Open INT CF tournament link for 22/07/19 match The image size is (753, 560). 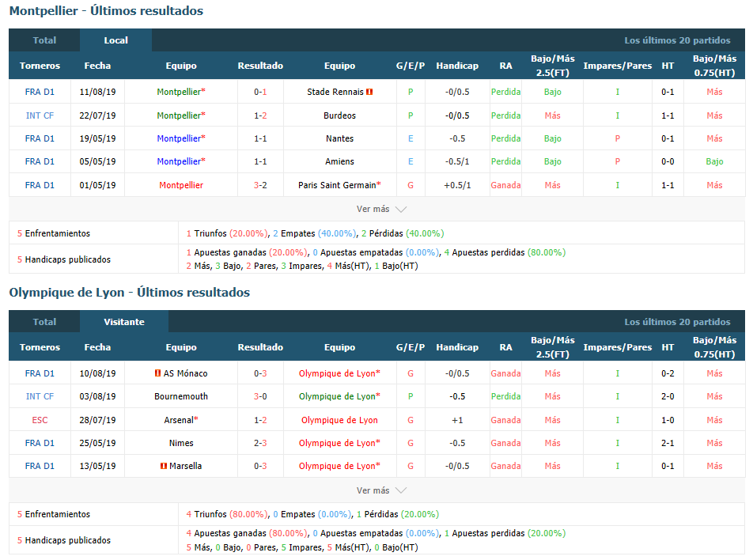pyautogui.click(x=40, y=115)
